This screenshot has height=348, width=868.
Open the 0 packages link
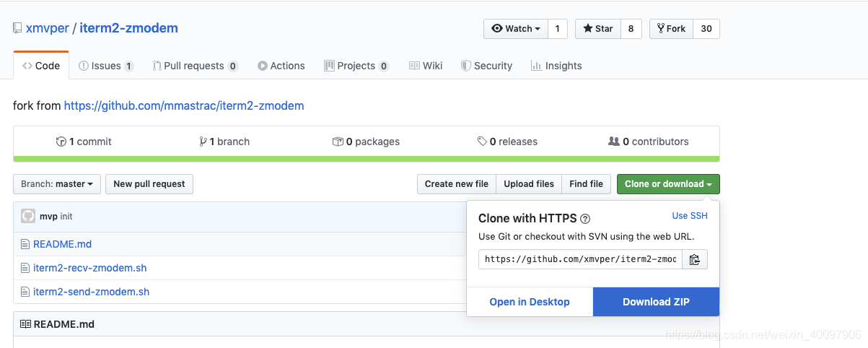pos(366,142)
